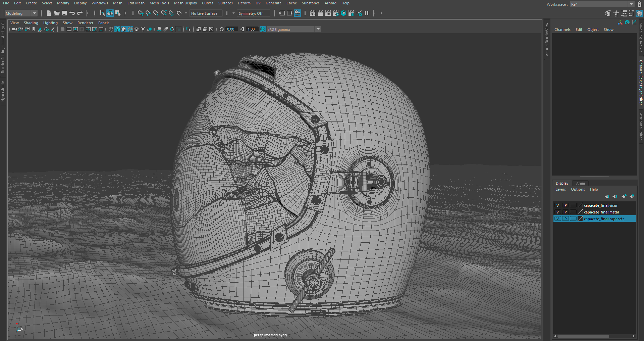The width and height of the screenshot is (644, 341).
Task: Open Hypershade sphere icon in toolbar
Action: 343,13
